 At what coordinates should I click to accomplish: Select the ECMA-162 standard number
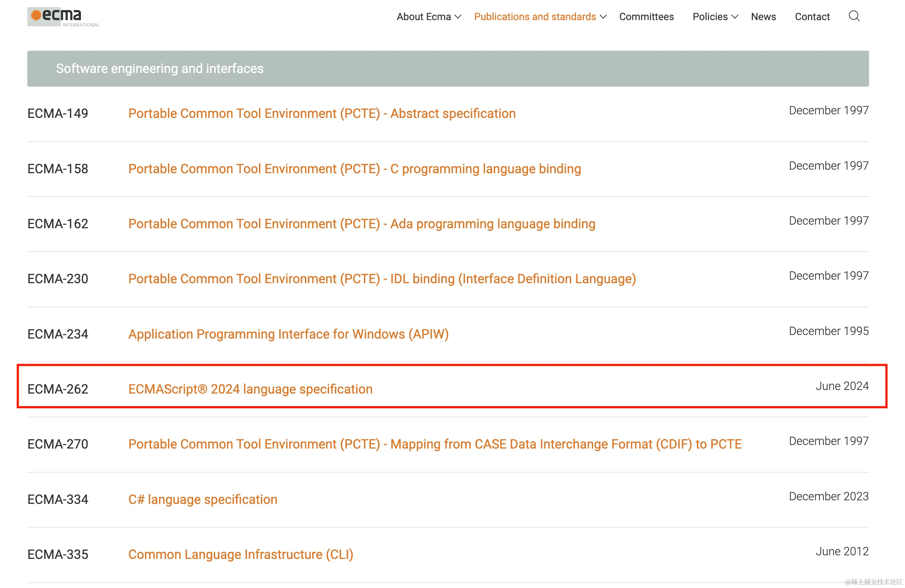coord(58,224)
